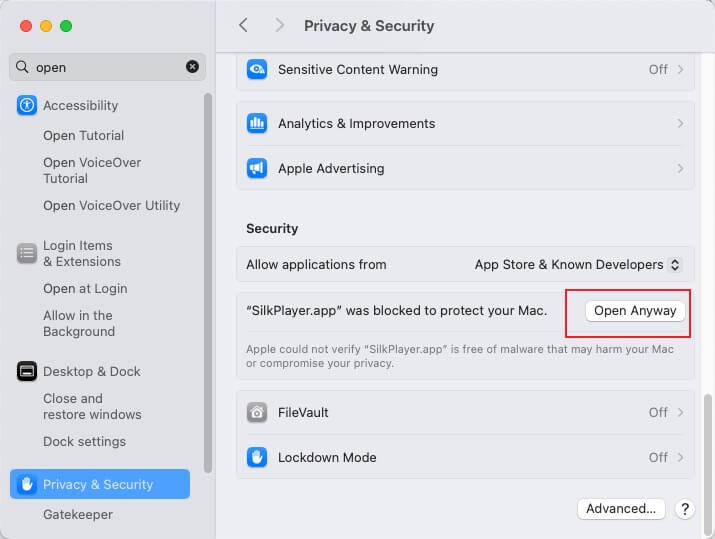
Task: Select Allow in the Background result
Action: click(79, 323)
